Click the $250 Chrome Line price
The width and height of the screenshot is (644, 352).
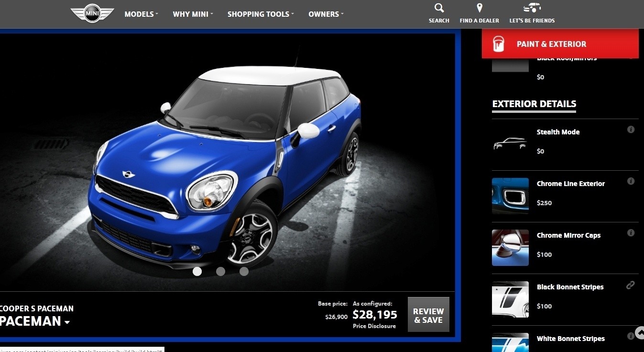(544, 203)
